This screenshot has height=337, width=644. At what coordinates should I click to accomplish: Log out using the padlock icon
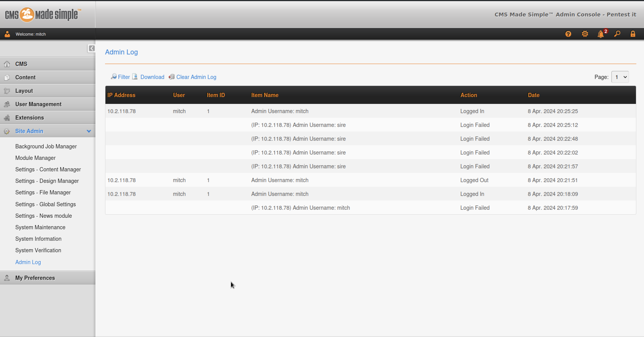(633, 34)
